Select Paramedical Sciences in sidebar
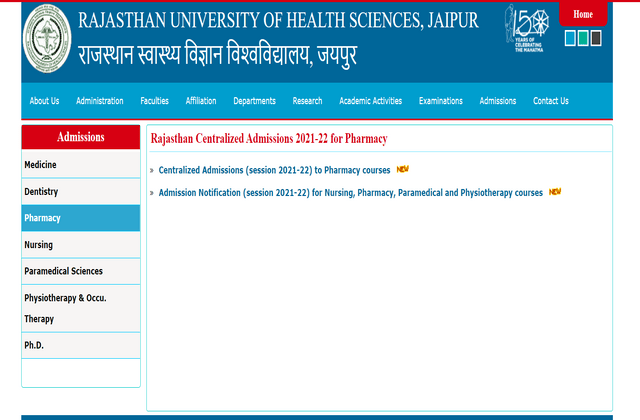This screenshot has width=640, height=420. [x=81, y=271]
